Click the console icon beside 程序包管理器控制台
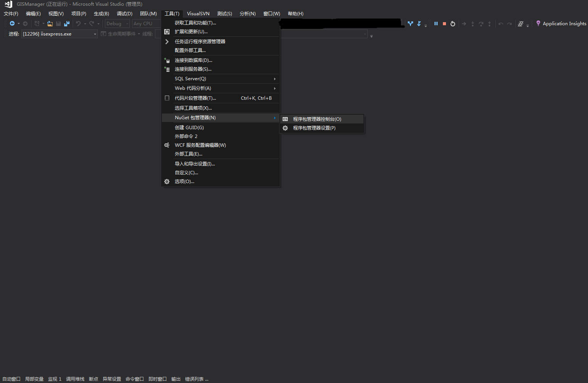Screen dimensions: 588x383 tap(285, 119)
